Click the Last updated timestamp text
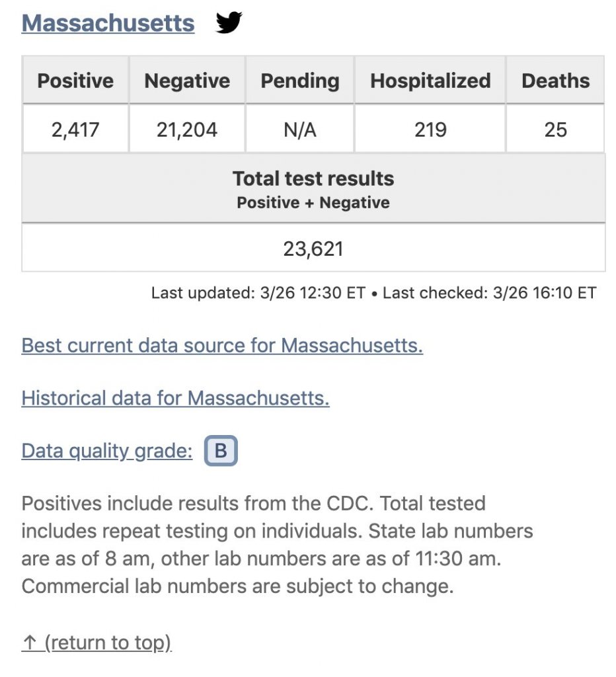This screenshot has width=616, height=677. coord(258,293)
